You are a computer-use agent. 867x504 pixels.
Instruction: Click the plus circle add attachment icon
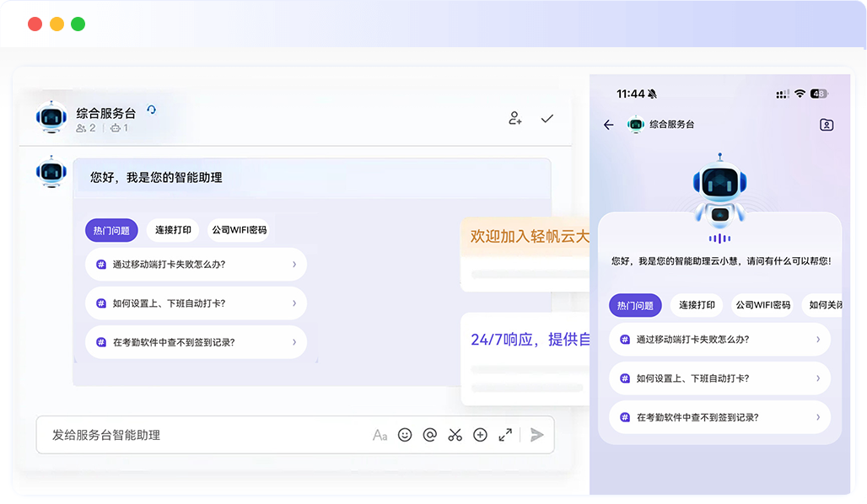480,435
